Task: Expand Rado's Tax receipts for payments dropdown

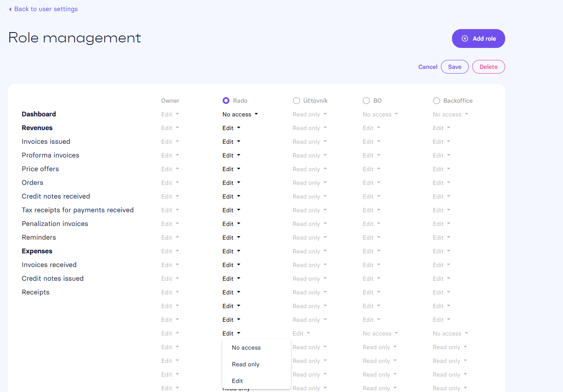Action: pyautogui.click(x=231, y=210)
